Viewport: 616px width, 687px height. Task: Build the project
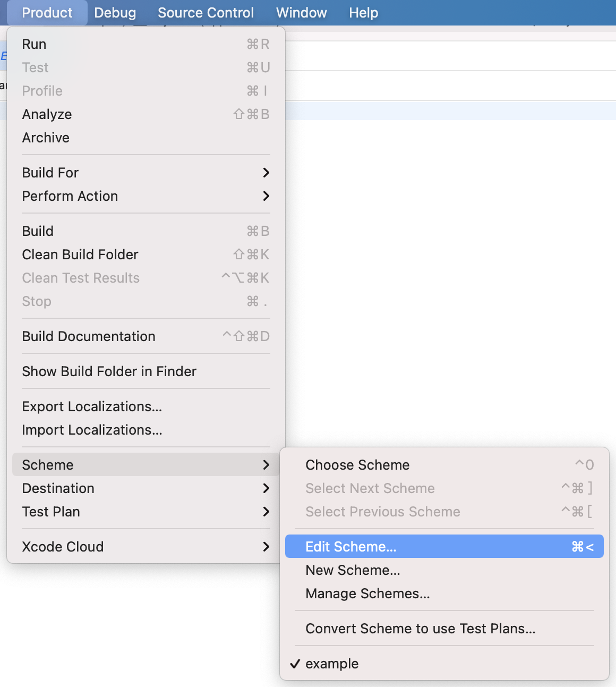click(x=37, y=231)
